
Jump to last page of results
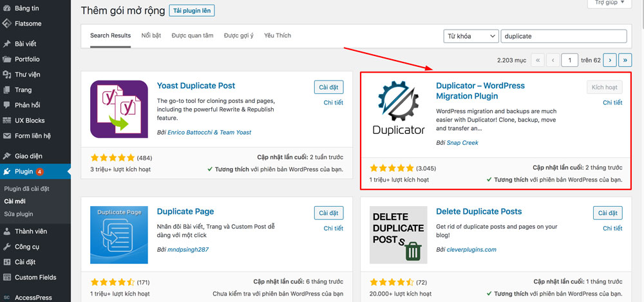pos(625,60)
